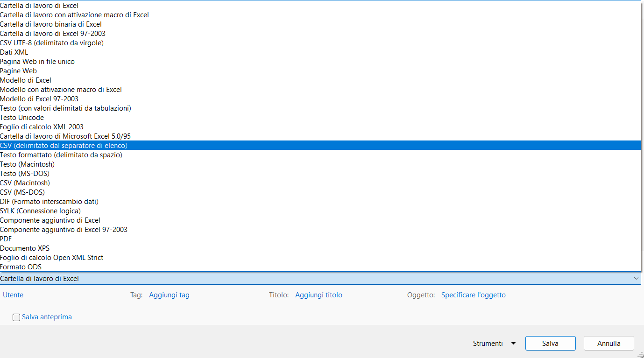Choose 'CSV UTF-8 (delimitato da virgole)'

[x=320, y=43]
